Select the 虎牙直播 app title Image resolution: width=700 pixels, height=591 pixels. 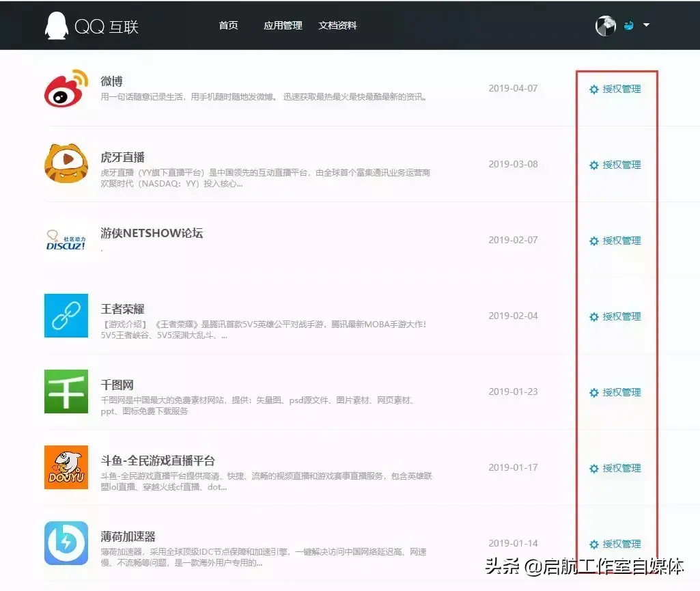(x=123, y=157)
